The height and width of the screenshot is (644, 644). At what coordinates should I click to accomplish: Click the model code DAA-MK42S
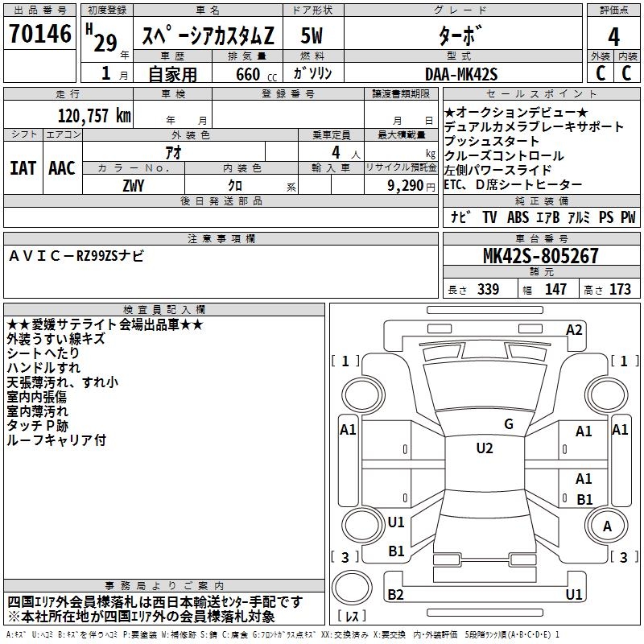coord(461,74)
